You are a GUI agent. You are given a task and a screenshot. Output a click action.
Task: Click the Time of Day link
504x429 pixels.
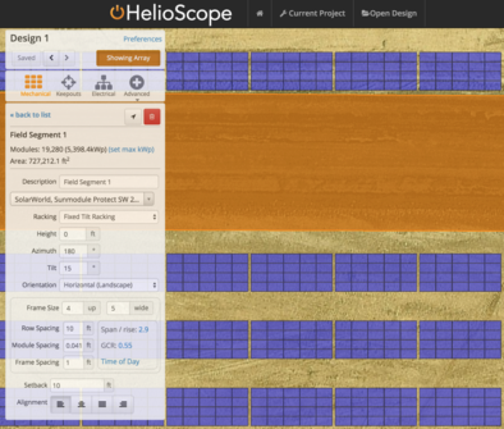[x=120, y=362]
